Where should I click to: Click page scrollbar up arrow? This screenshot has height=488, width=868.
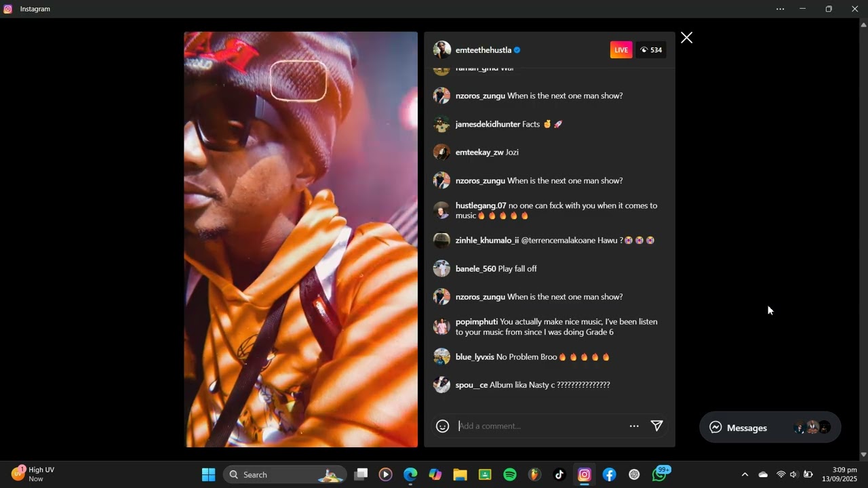point(863,24)
